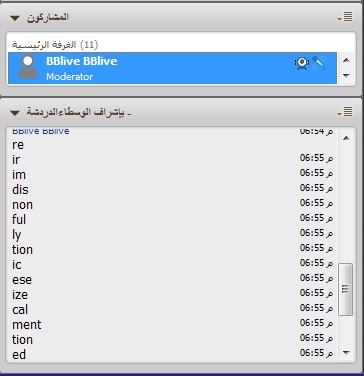This screenshot has height=376, width=364.
Task: Click the participants list scroll down arrow
Action: [346, 76]
